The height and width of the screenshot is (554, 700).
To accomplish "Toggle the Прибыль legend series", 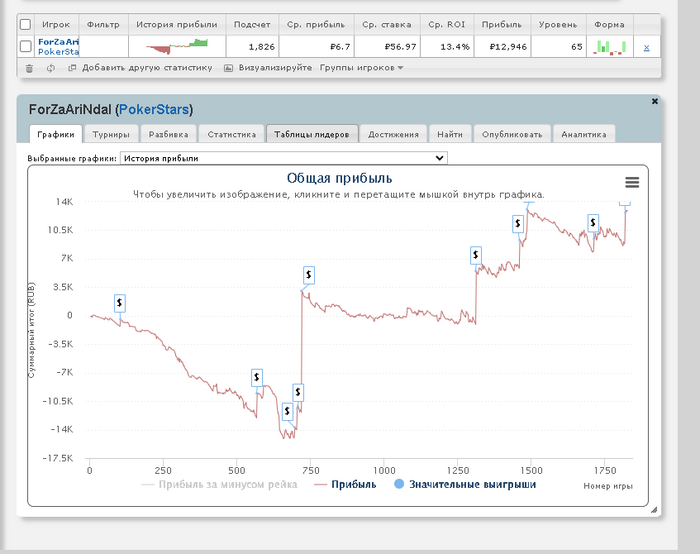I will [x=345, y=484].
